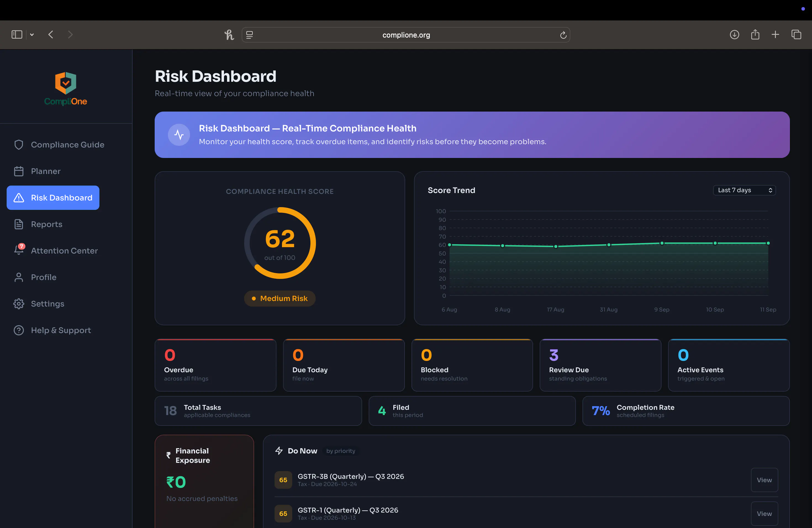Show the downloads list
Image resolution: width=812 pixels, height=528 pixels.
click(x=734, y=35)
